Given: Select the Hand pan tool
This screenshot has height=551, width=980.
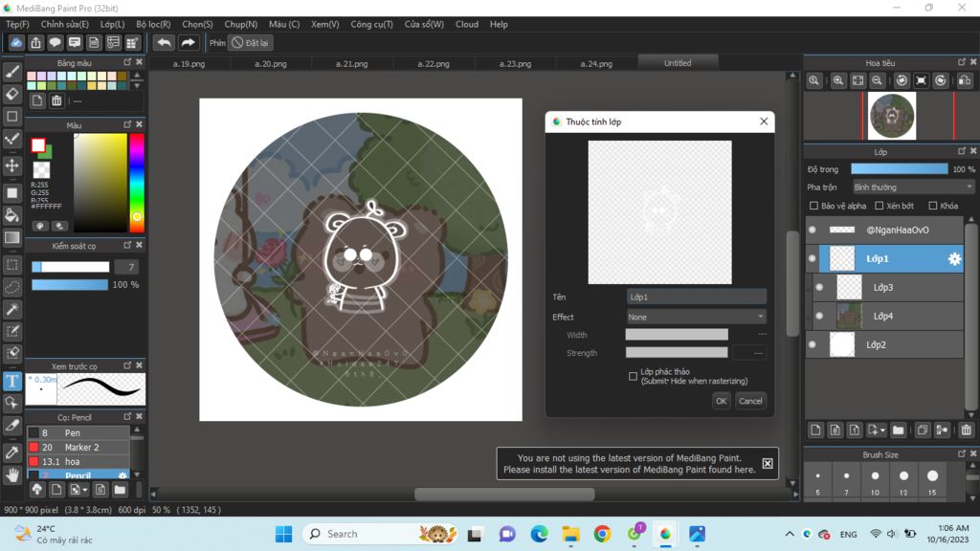Looking at the screenshot, I should click(x=11, y=474).
